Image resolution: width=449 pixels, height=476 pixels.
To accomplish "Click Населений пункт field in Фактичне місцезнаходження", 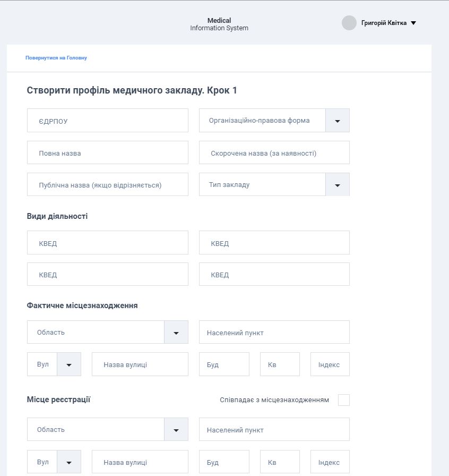I will [x=274, y=332].
